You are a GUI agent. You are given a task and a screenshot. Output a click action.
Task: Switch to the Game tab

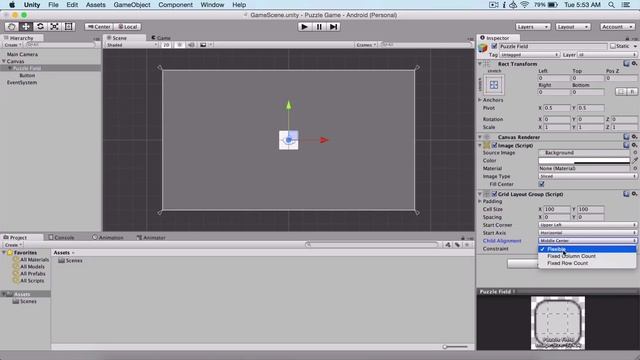tap(161, 38)
